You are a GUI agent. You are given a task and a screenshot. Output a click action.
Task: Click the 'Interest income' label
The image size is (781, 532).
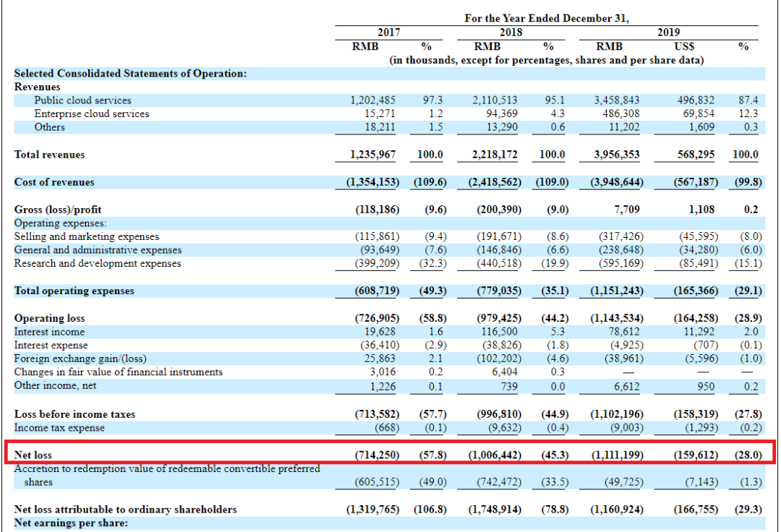click(x=49, y=332)
